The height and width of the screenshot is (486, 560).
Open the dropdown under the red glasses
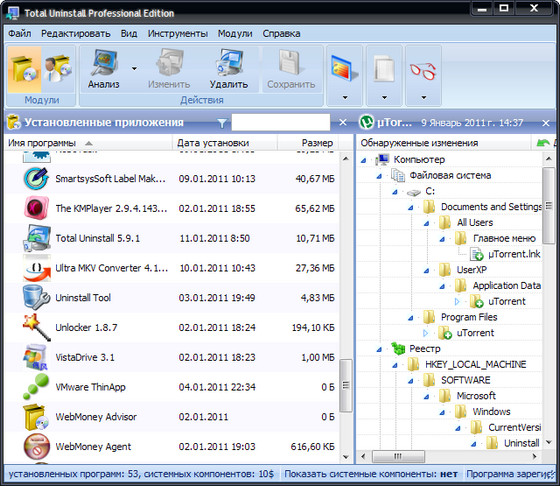(424, 97)
